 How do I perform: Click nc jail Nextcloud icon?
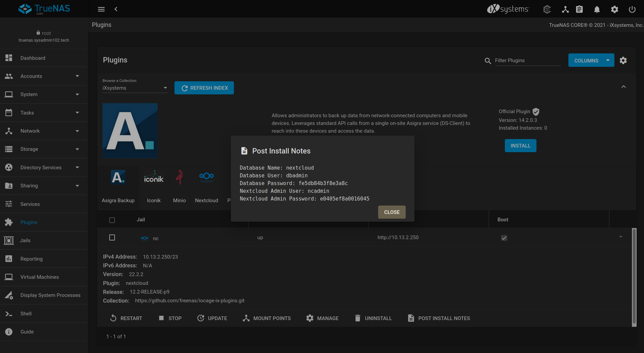[x=145, y=238]
